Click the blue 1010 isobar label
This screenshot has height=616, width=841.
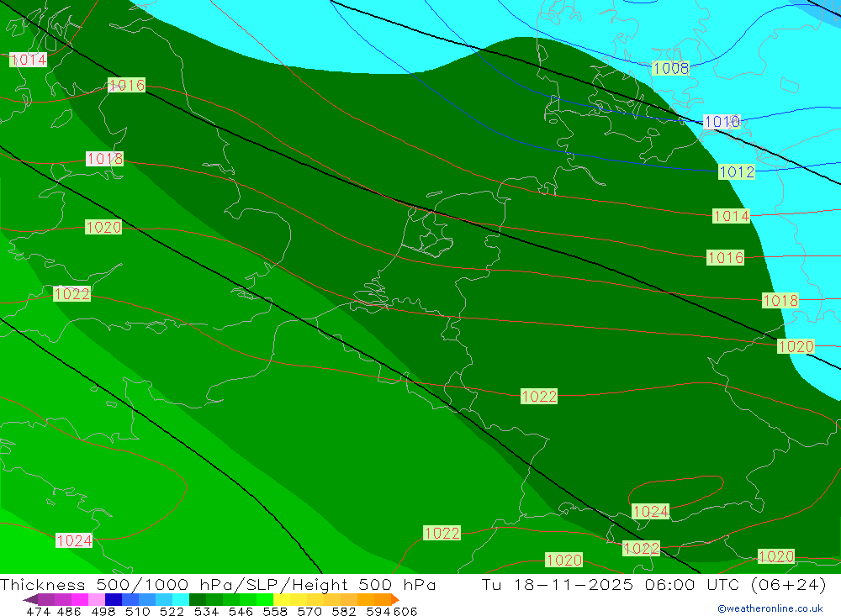pyautogui.click(x=722, y=122)
